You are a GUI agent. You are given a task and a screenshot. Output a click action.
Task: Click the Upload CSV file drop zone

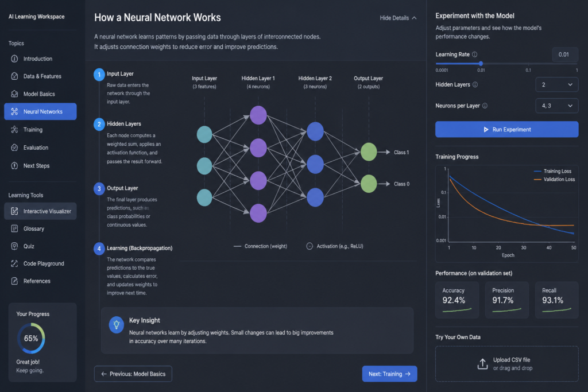(506, 363)
